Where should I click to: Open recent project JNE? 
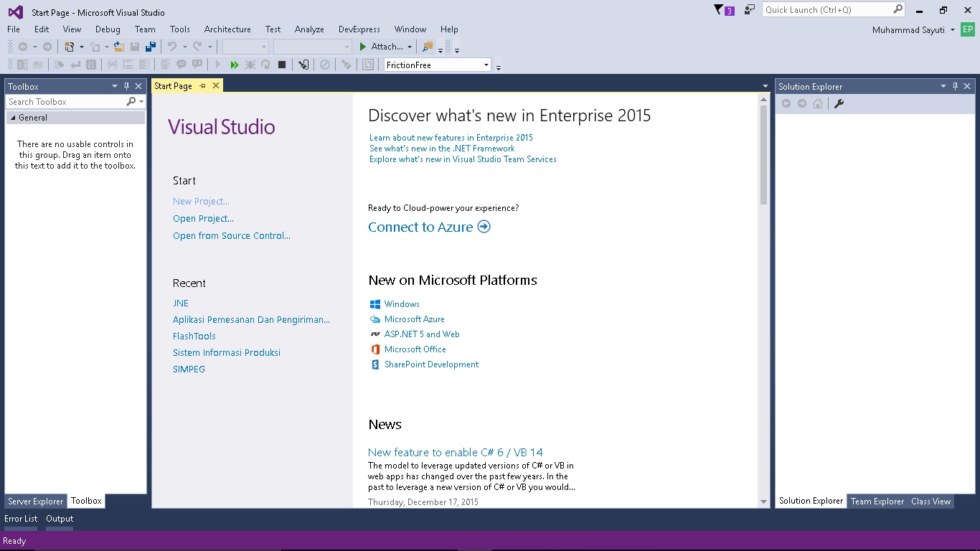[181, 303]
